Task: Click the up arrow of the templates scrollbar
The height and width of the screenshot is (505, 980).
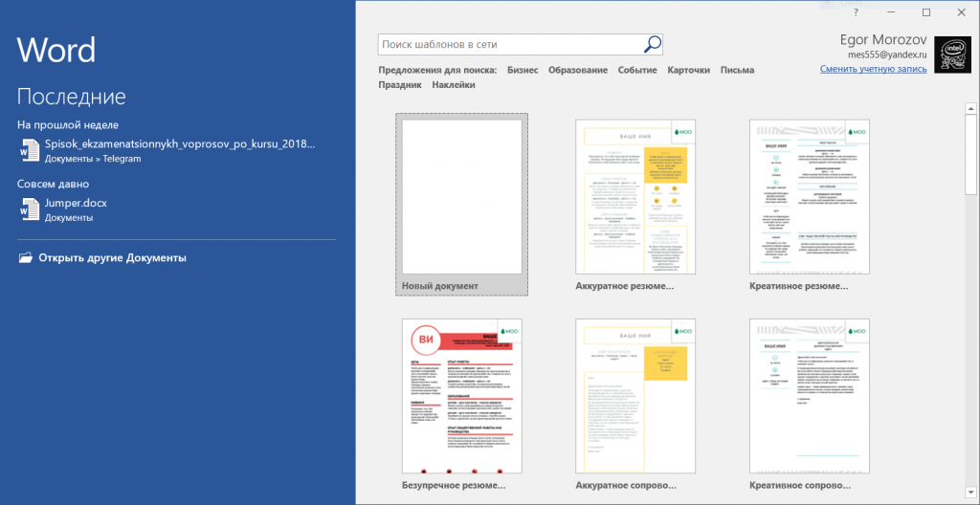Action: tap(971, 109)
